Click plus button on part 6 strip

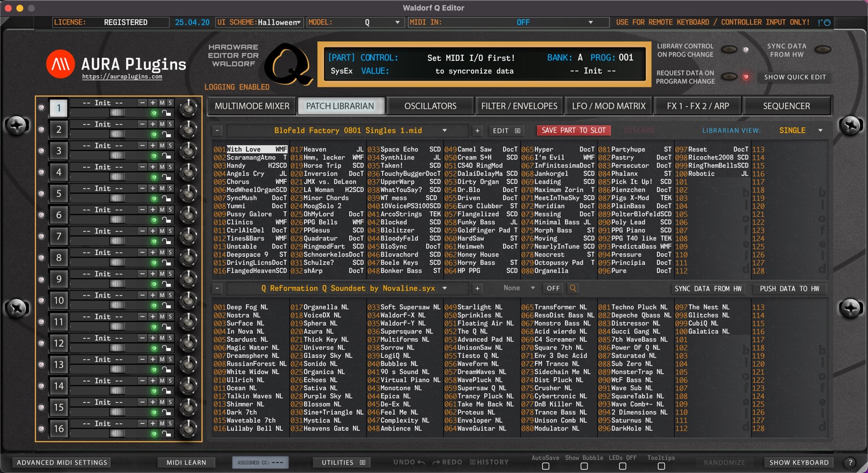pos(153,210)
